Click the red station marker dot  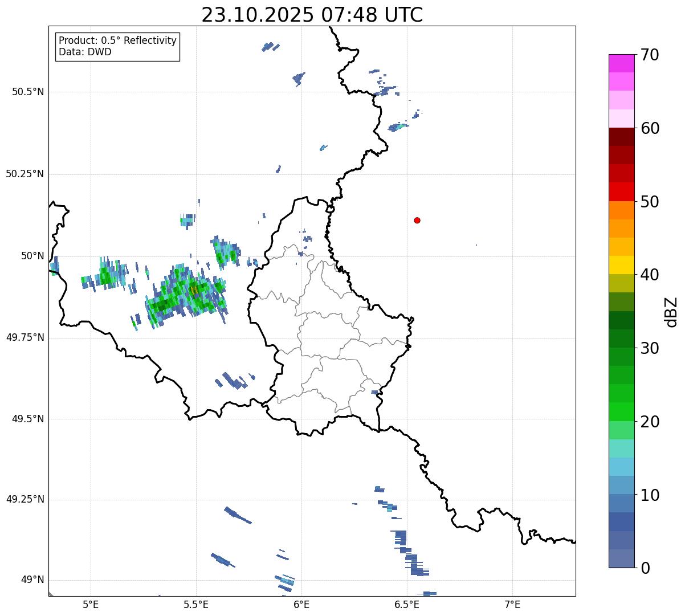[417, 220]
